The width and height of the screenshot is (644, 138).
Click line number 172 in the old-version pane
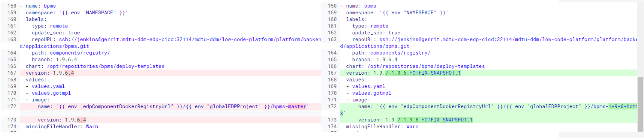coord(12,107)
